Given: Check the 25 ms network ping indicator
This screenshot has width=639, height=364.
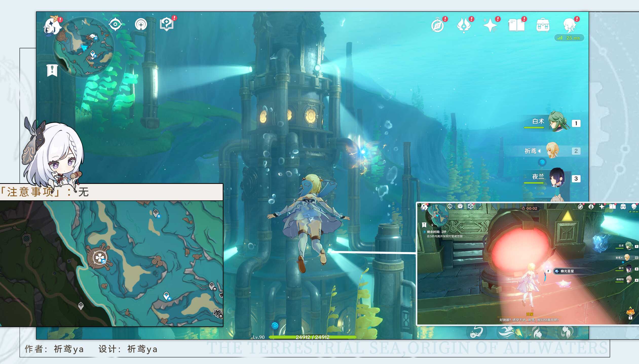Looking at the screenshot, I should pyautogui.click(x=569, y=38).
